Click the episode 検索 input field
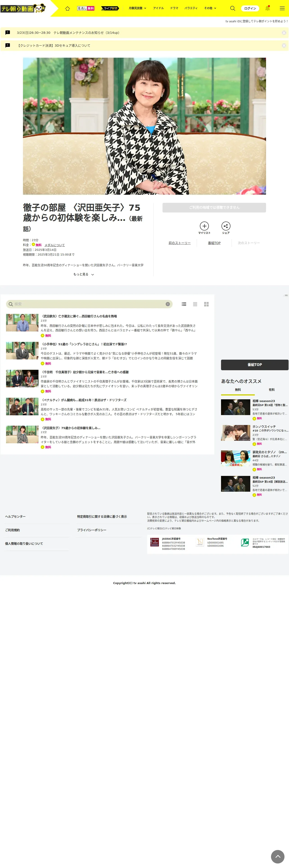 pos(89,304)
